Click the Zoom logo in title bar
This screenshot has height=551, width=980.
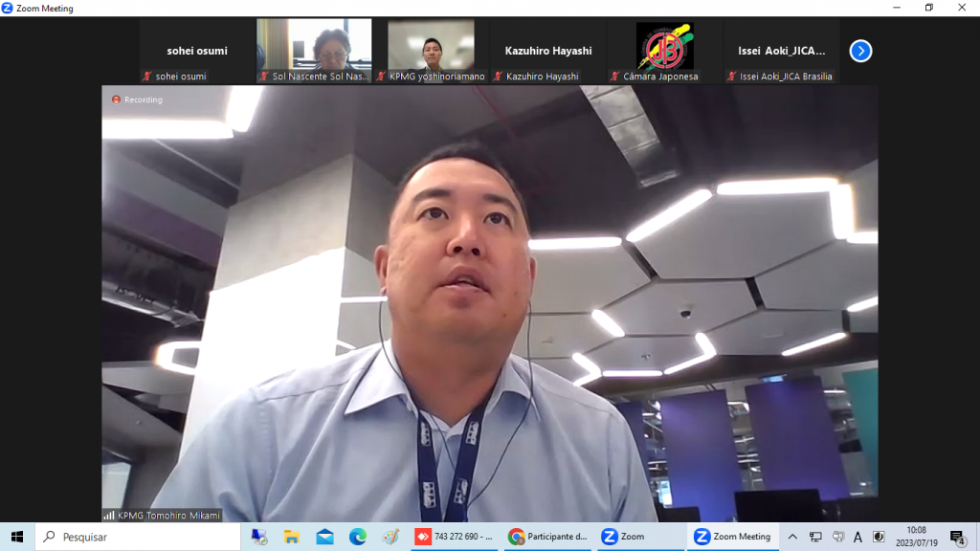click(x=8, y=8)
